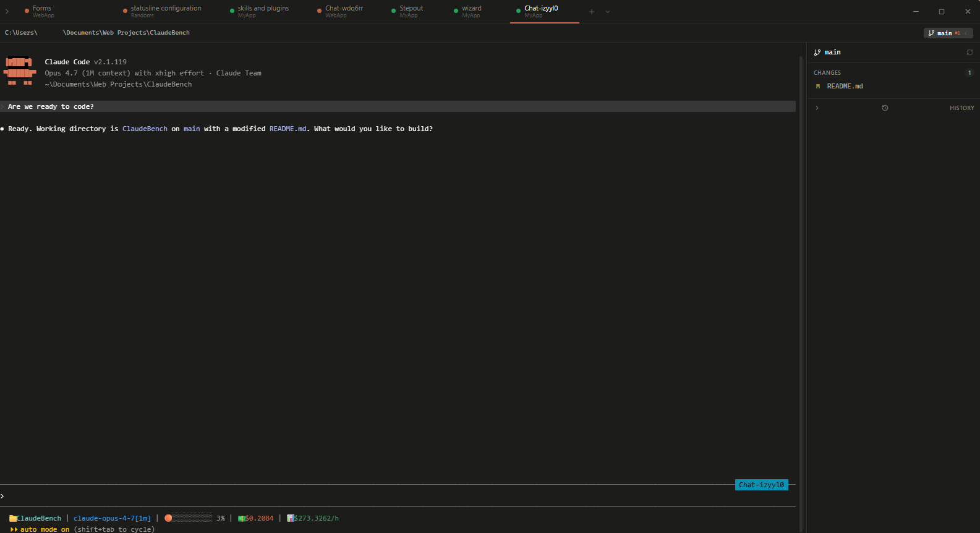Click the Claude Code mascot logo
980x533 pixels.
[20, 71]
